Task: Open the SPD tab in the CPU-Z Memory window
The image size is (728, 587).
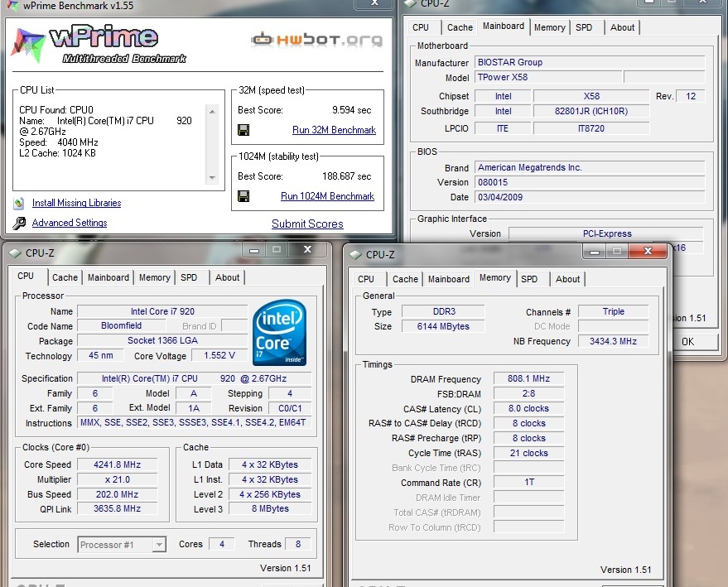Action: (x=529, y=279)
